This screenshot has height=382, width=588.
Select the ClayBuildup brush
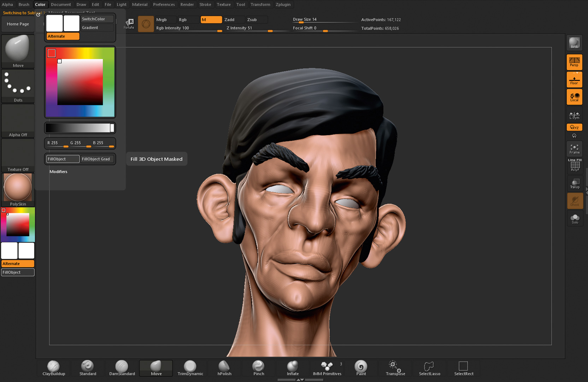coord(54,368)
